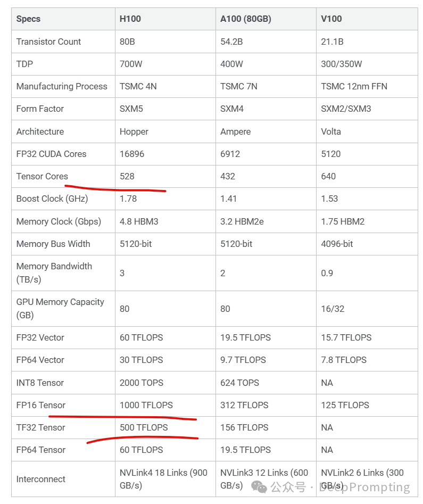Click the H100 TDP value 700W
This screenshot has height=504, width=423.
(131, 64)
